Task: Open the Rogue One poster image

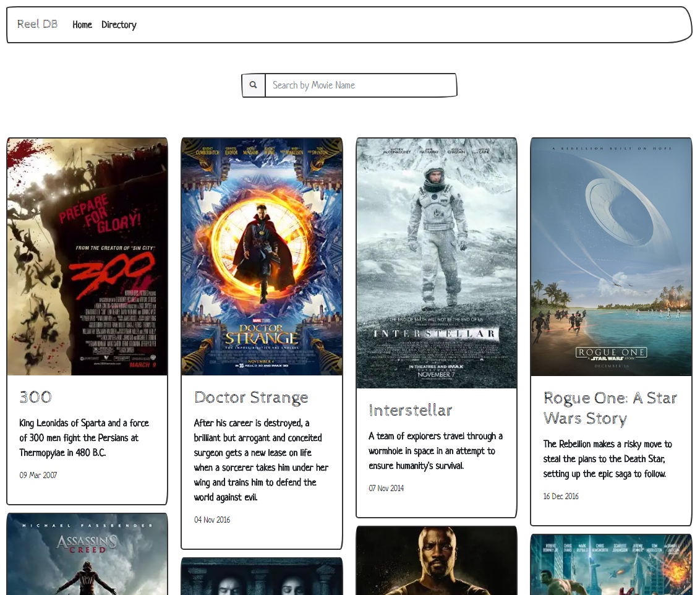Action: [x=611, y=257]
